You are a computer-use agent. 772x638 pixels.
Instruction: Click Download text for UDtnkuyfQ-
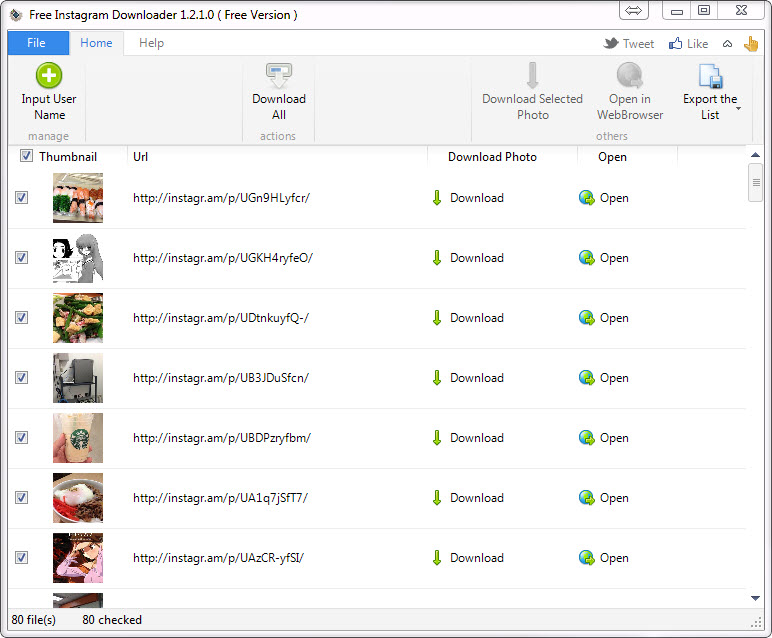[477, 318]
